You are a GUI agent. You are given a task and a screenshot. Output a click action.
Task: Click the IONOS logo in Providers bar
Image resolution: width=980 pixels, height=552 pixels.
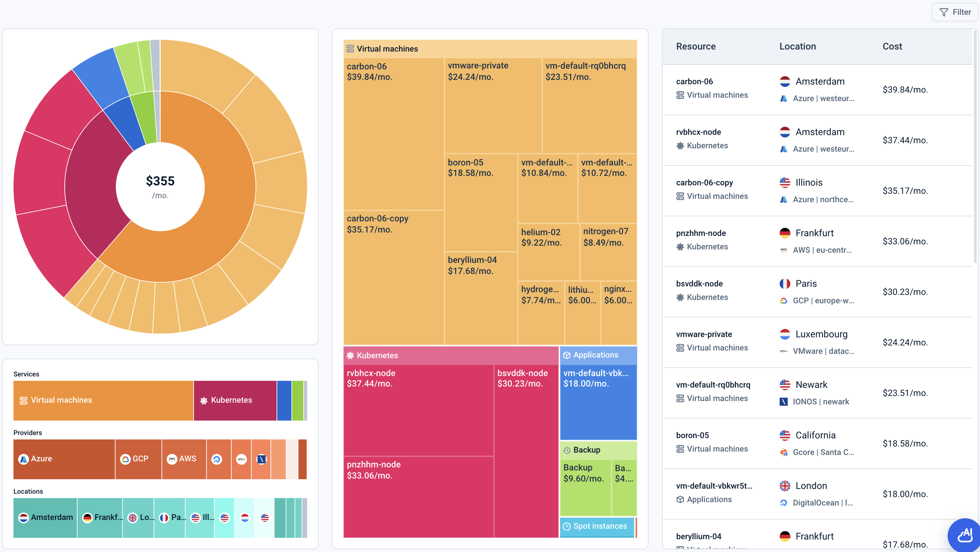262,459
